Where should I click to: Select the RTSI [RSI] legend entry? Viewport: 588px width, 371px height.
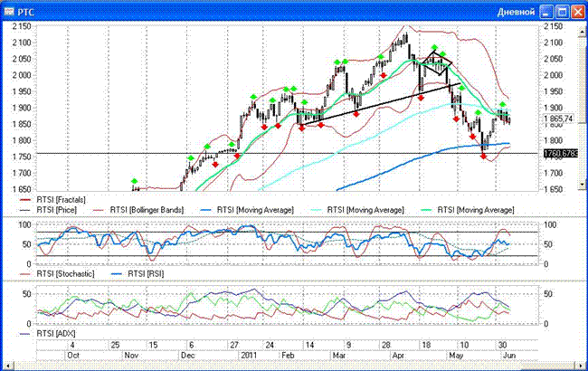tap(138, 274)
